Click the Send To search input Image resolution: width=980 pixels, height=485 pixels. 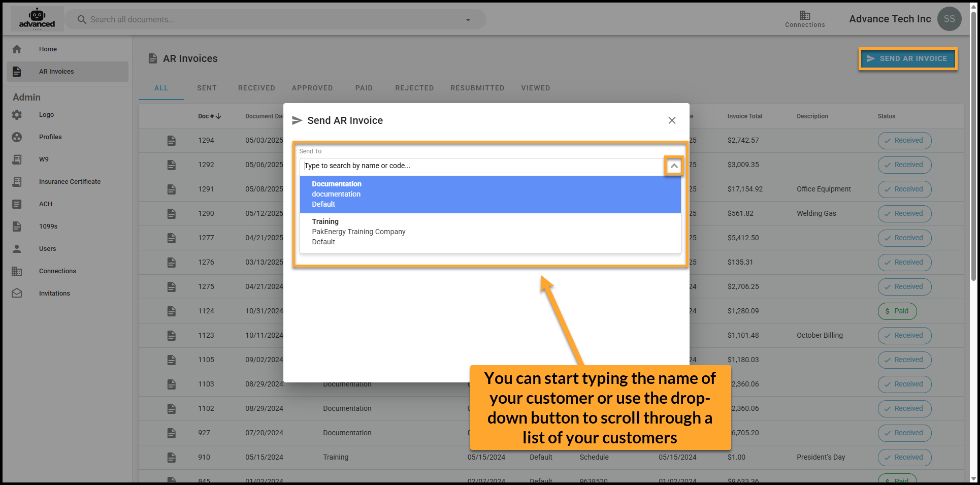[482, 166]
